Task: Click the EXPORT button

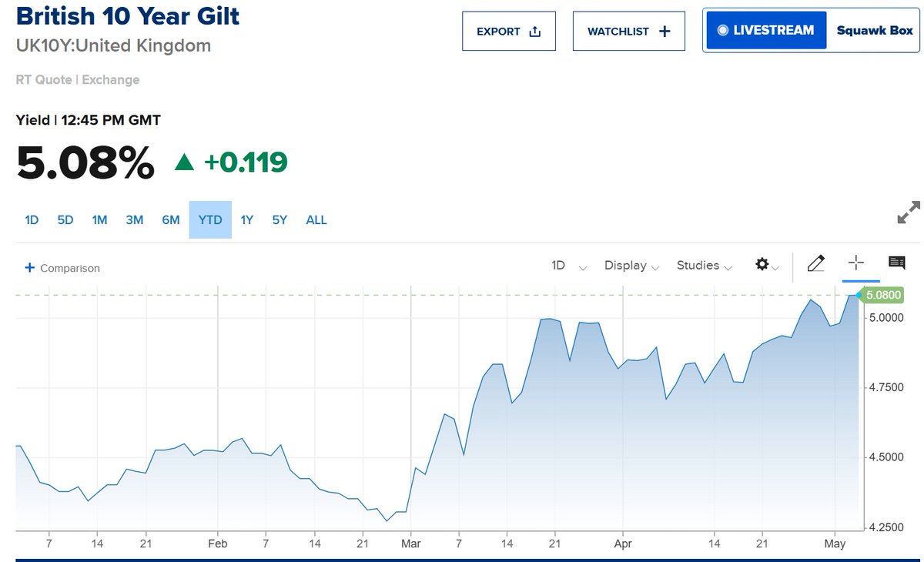Action: (508, 32)
